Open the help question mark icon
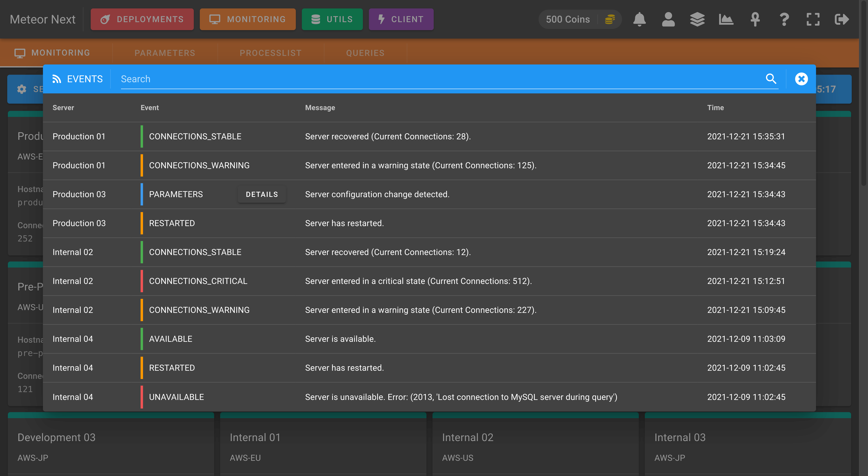 (x=784, y=19)
